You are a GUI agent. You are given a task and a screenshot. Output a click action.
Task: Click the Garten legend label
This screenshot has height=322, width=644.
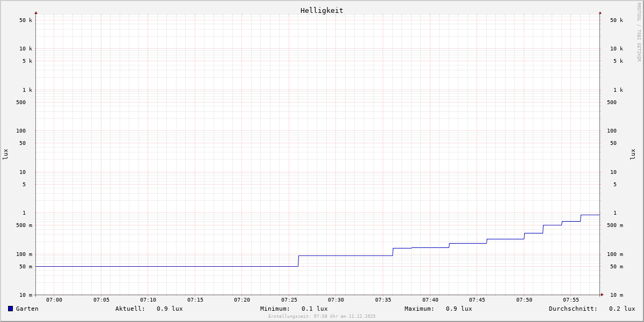point(27,309)
